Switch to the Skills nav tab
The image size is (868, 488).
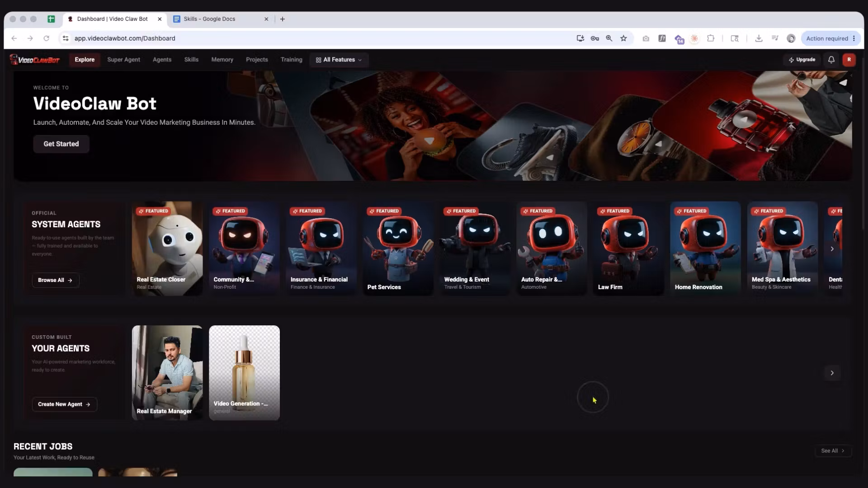tap(191, 60)
